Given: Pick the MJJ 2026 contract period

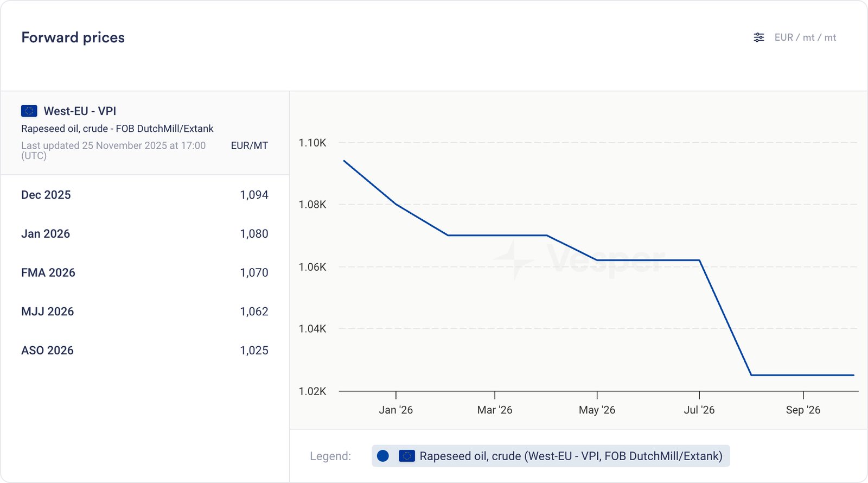Looking at the screenshot, I should click(x=48, y=312).
